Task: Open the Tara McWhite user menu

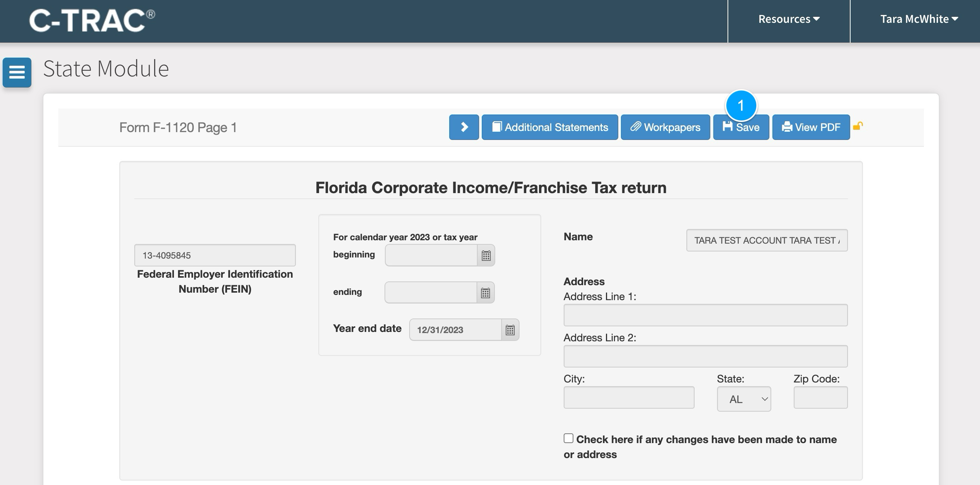Action: pos(918,19)
